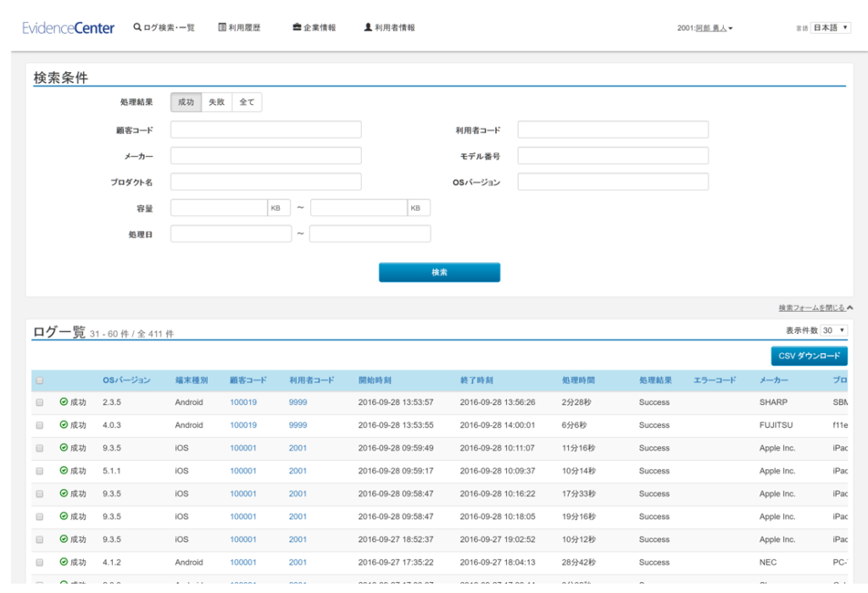Image resolution: width=868 pixels, height=593 pixels.
Task: Sort by the 利用者コード column header
Action: click(312, 380)
